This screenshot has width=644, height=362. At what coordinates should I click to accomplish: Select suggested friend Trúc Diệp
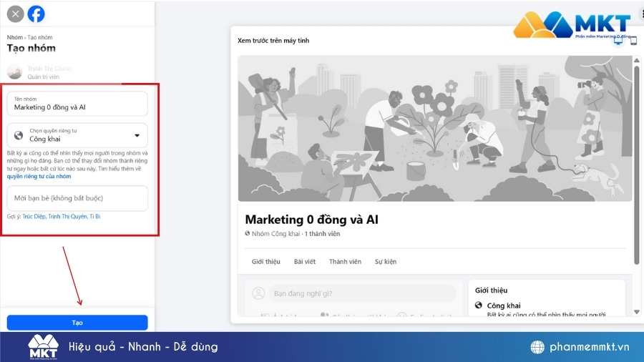[x=34, y=216]
